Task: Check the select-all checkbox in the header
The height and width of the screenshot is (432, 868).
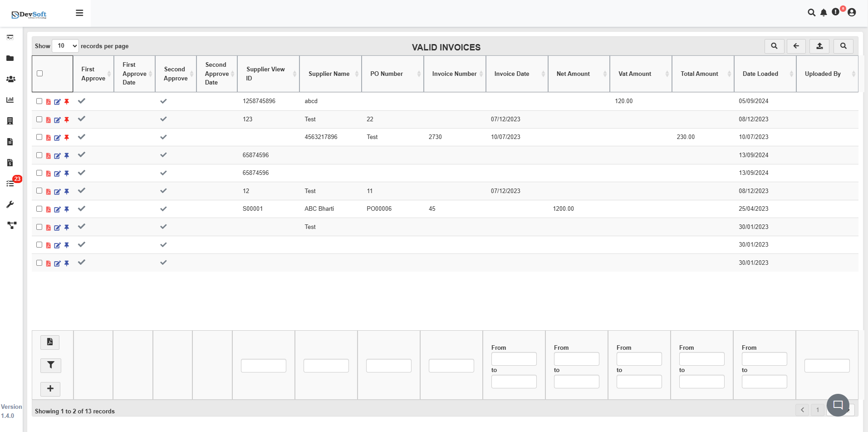Action: click(x=39, y=73)
